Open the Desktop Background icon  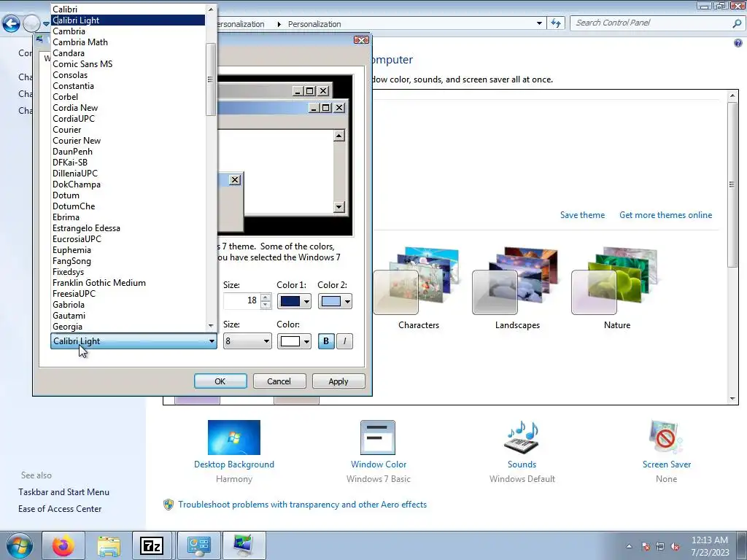pyautogui.click(x=234, y=437)
